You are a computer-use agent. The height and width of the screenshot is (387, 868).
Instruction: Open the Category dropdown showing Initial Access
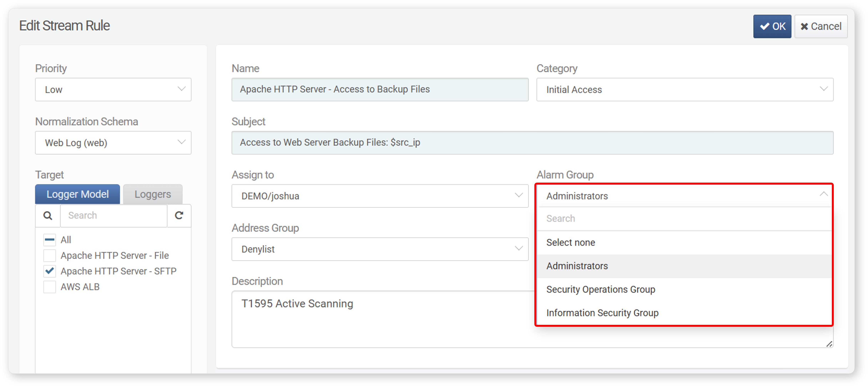685,90
